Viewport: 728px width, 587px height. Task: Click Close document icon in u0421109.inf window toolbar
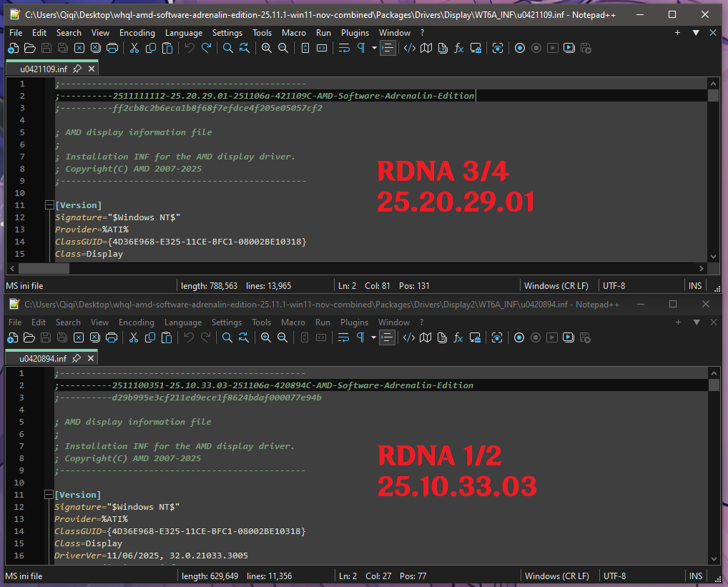79,48
